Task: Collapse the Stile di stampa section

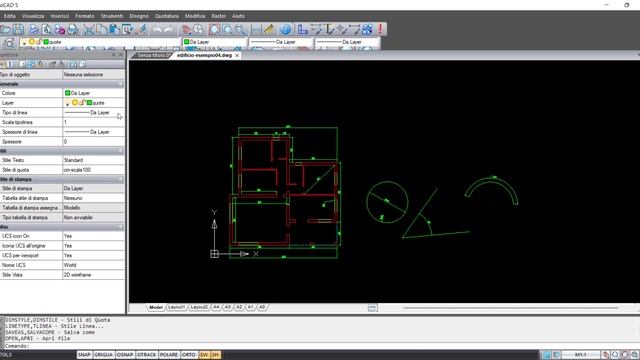Action: pos(120,179)
